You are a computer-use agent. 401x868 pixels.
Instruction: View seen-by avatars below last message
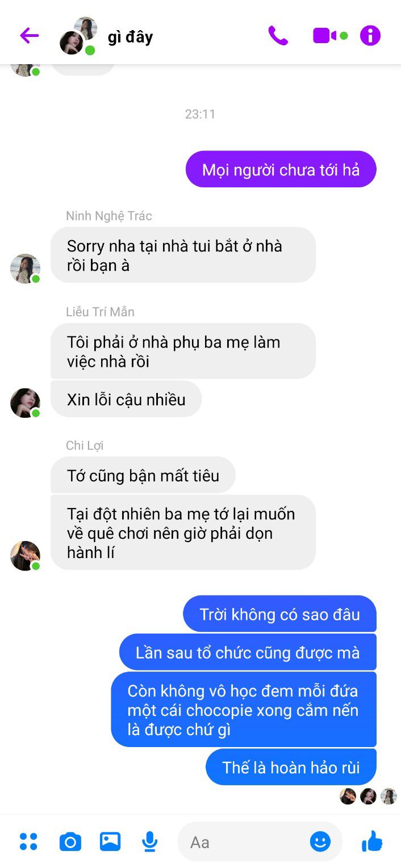coord(368,796)
